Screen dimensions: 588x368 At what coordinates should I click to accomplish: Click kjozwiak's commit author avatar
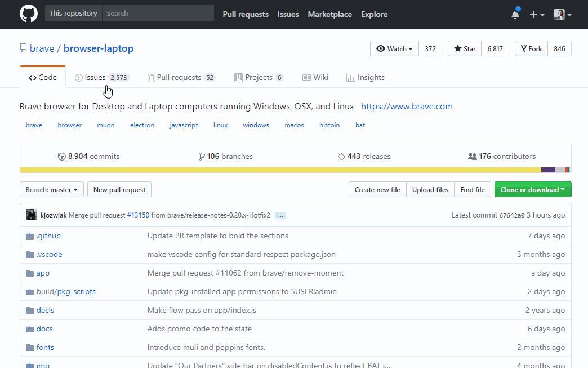coord(32,214)
